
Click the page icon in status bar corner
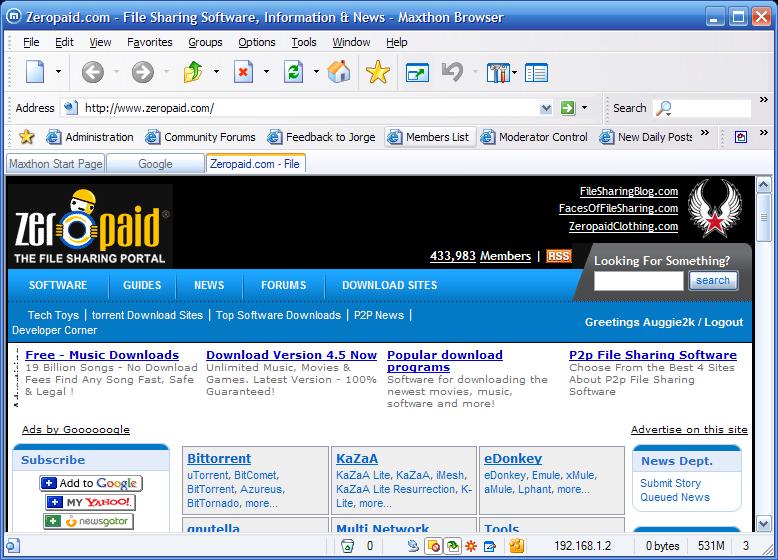(x=13, y=546)
